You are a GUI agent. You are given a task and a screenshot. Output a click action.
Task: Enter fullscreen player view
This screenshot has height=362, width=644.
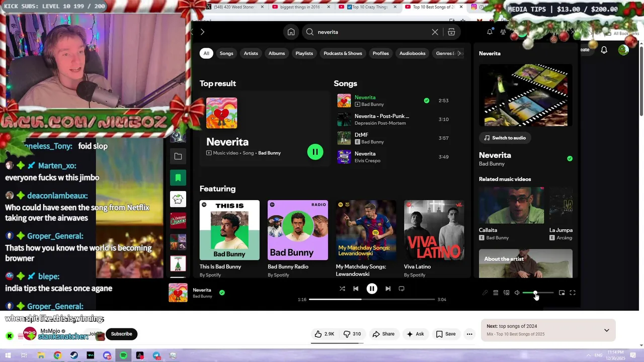(573, 293)
